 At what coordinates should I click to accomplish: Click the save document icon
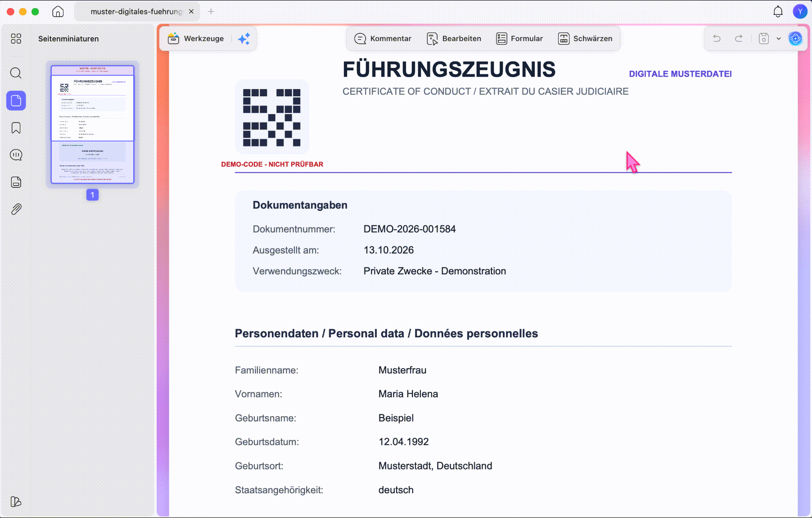point(764,39)
